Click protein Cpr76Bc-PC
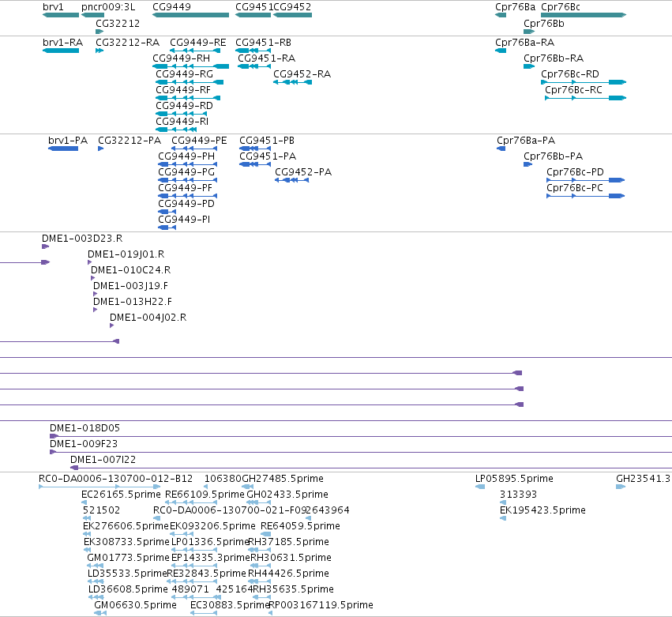672x617 pixels. (x=575, y=188)
